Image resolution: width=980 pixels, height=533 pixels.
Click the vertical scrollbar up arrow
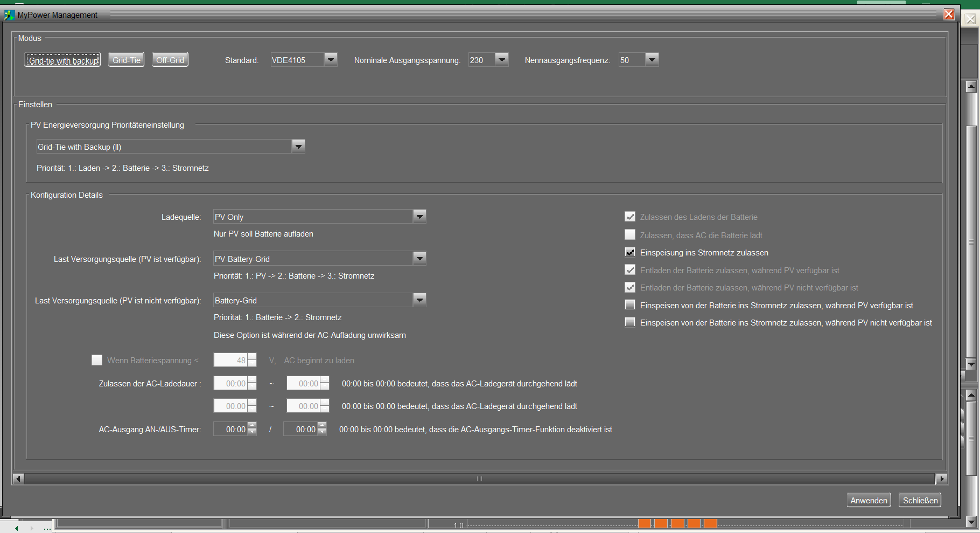tap(971, 86)
